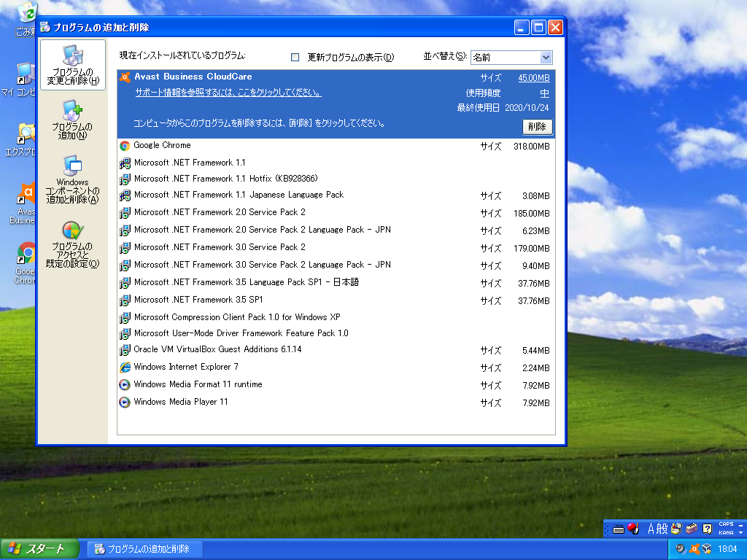The height and width of the screenshot is (560, 747).
Task: Open the 般 conversion mode menu on the language bar
Action: pyautogui.click(x=662, y=529)
